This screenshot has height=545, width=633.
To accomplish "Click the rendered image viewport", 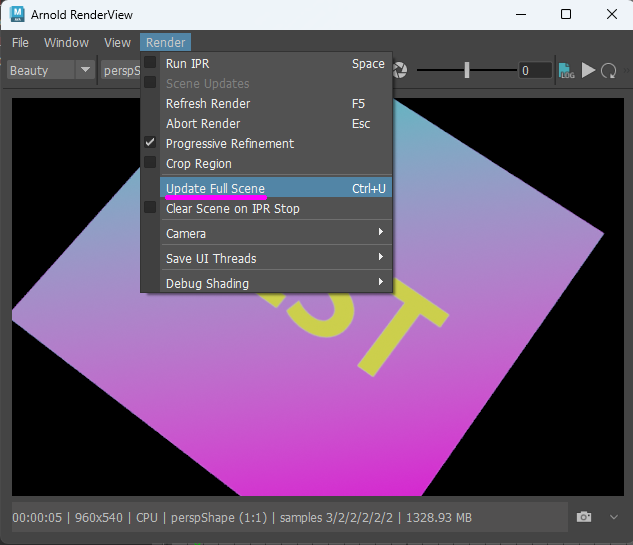I will coord(318,297).
